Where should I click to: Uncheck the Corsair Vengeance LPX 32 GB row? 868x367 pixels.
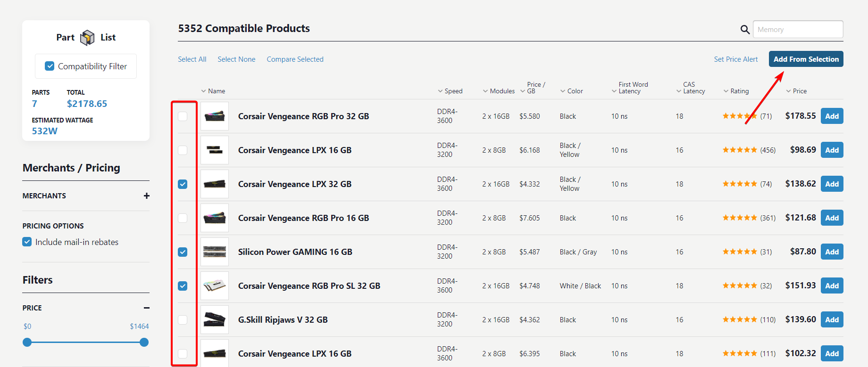tap(183, 184)
